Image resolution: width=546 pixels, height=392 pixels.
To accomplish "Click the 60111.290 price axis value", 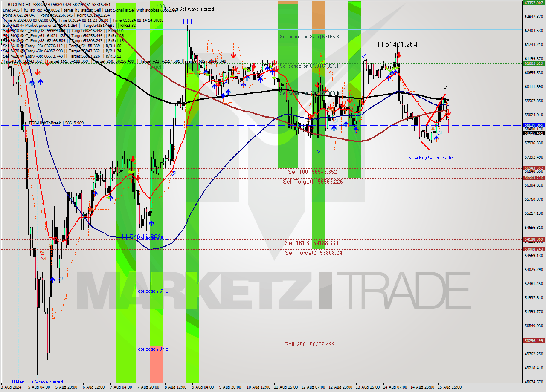I will pyautogui.click(x=533, y=87).
